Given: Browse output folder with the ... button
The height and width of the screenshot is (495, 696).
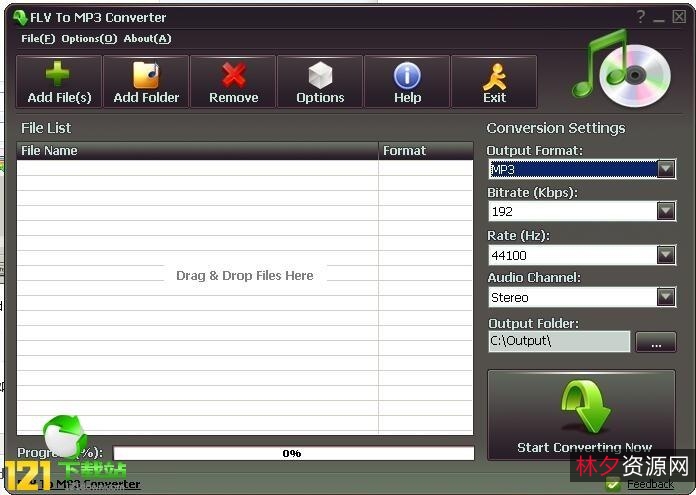Looking at the screenshot, I should [x=656, y=342].
